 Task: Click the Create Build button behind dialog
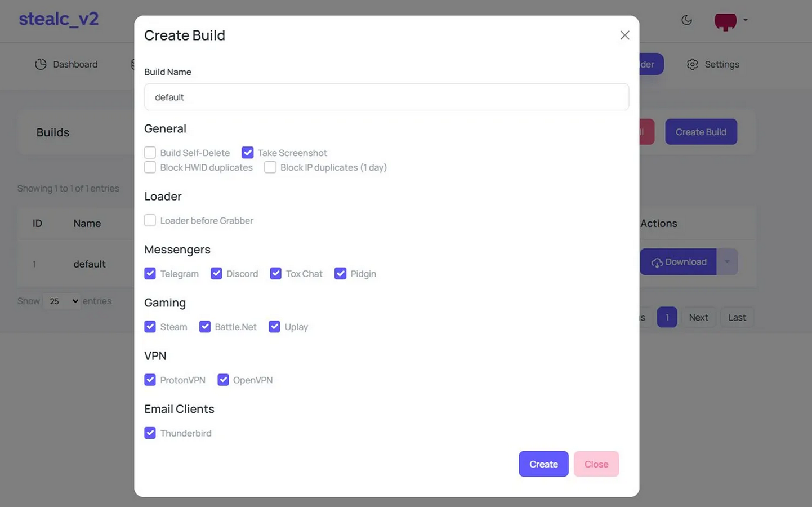pos(701,132)
